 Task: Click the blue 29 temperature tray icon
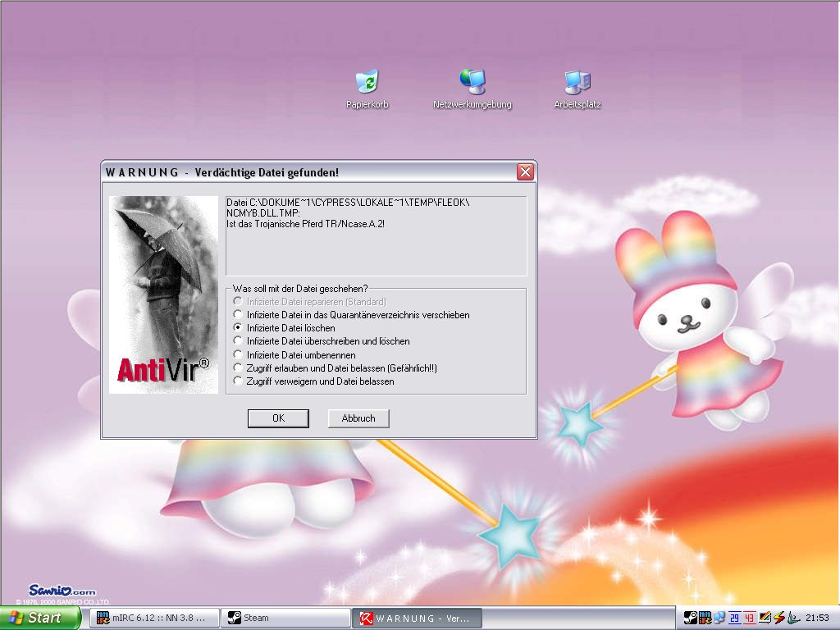(x=734, y=618)
